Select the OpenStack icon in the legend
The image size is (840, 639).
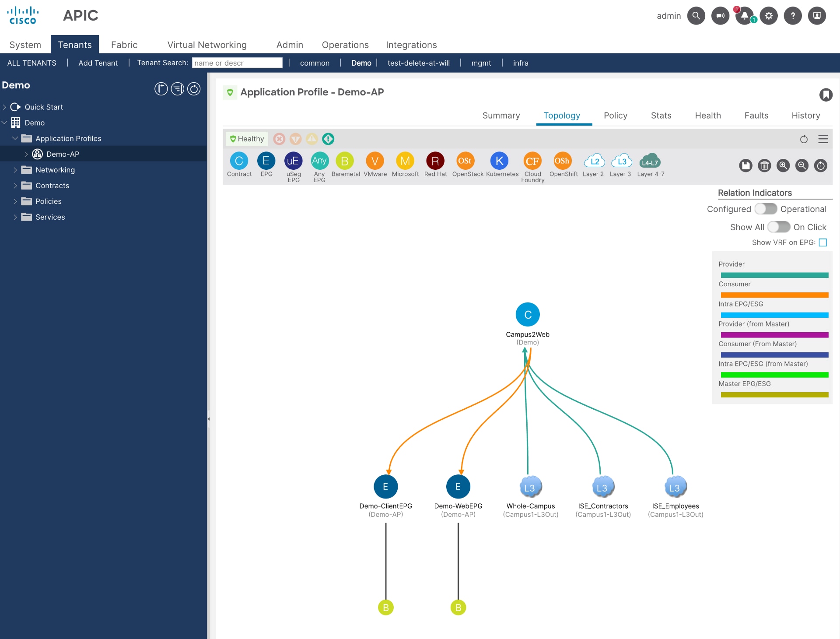point(465,161)
